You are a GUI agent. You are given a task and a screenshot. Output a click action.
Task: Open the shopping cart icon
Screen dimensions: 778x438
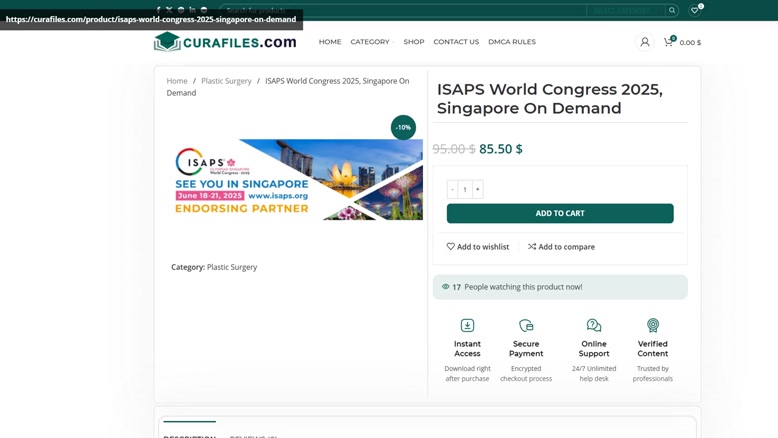coord(668,42)
